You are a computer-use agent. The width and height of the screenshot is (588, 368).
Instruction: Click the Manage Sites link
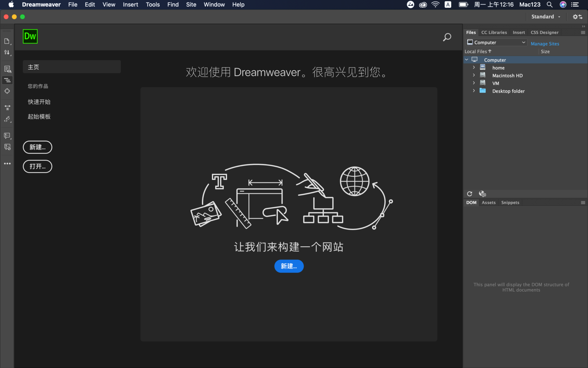[545, 44]
